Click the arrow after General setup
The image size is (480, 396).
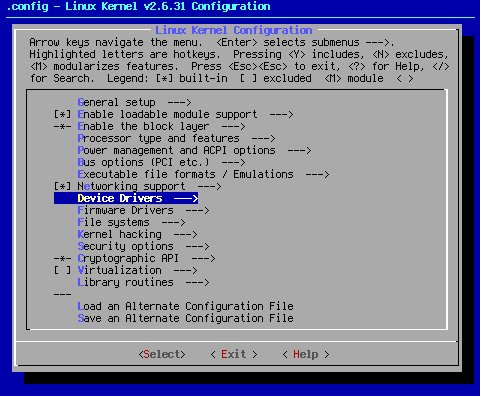pyautogui.click(x=179, y=102)
